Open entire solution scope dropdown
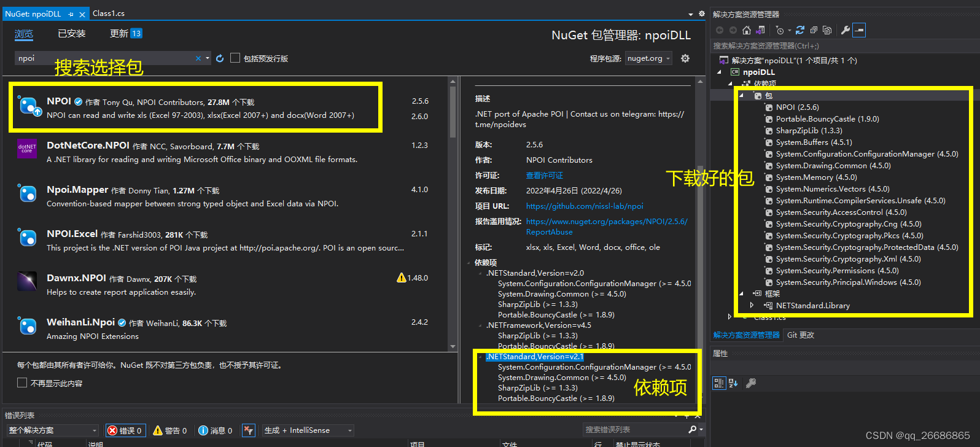This screenshot has width=980, height=447. 53,430
